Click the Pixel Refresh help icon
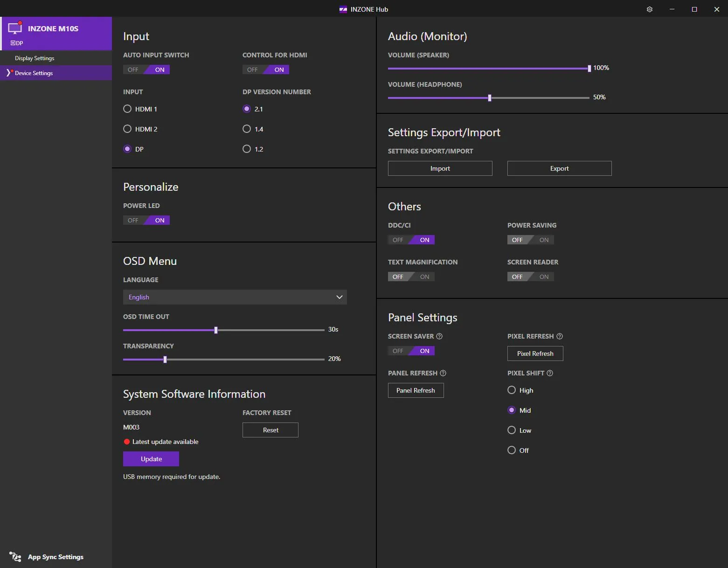Screen dimensions: 728x568 [x=560, y=336]
